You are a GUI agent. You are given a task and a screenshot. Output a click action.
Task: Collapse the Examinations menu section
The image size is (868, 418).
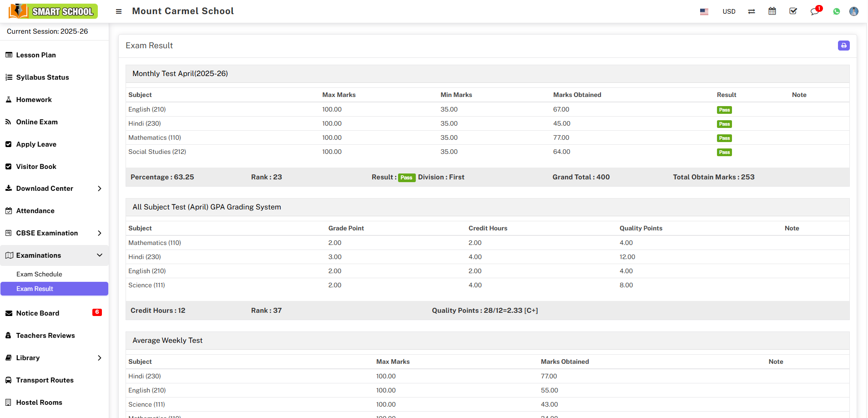[x=54, y=255]
